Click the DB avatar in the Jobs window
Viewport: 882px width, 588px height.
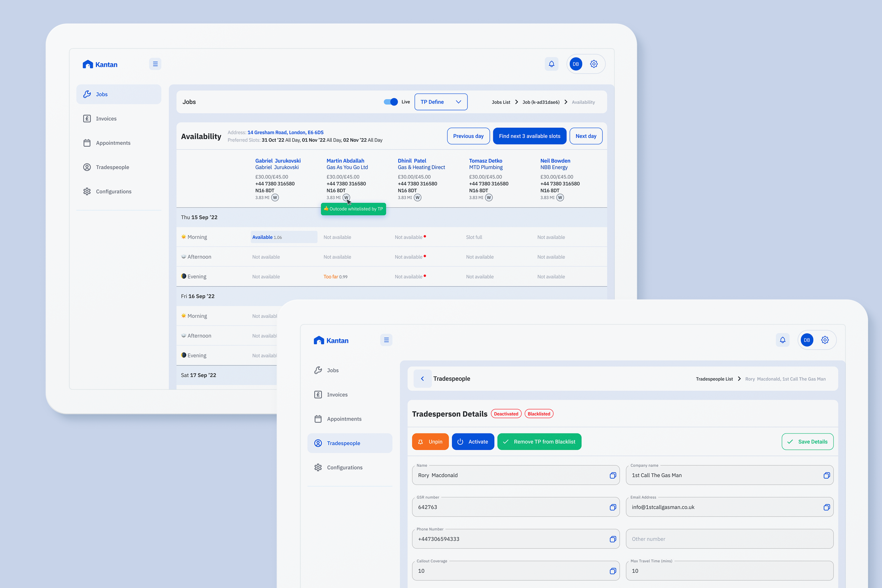[x=576, y=64]
